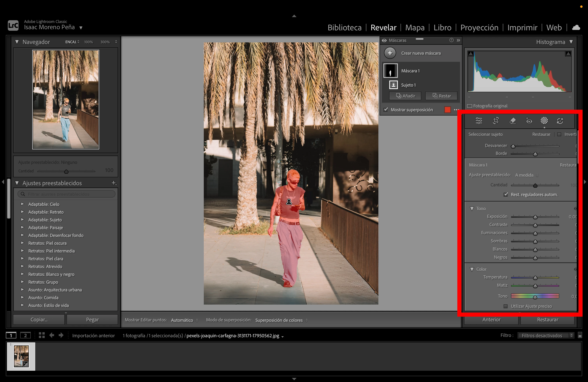The height and width of the screenshot is (382, 588).
Task: Click the Temperatura slider handle
Action: point(535,278)
